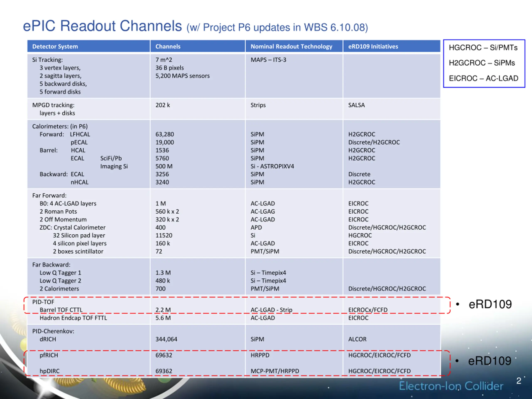Click the '36 B pixels' cell text
Viewport: 532px width, 399px height.
pyautogui.click(x=170, y=68)
